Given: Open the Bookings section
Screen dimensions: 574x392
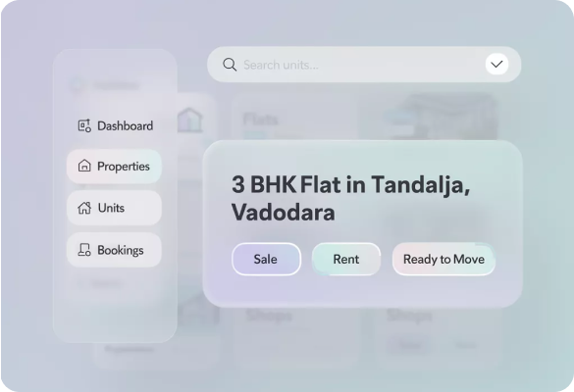Looking at the screenshot, I should 114,250.
